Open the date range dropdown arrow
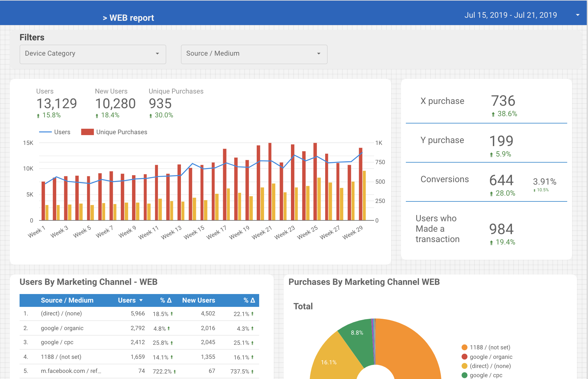Viewport: 588px width, 379px height. pyautogui.click(x=578, y=15)
